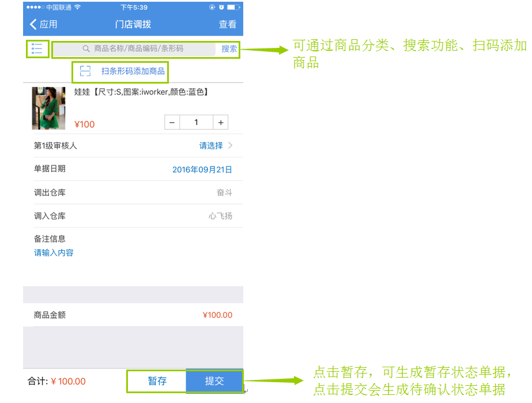
Task: Submit the order with 提交
Action: (214, 381)
